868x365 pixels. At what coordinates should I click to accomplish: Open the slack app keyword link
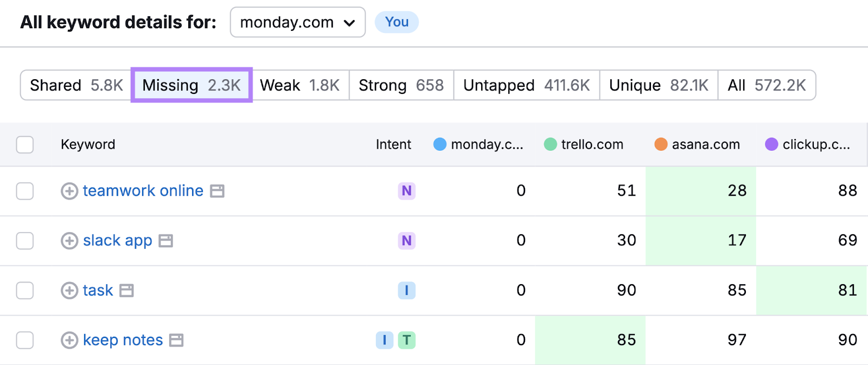point(117,241)
